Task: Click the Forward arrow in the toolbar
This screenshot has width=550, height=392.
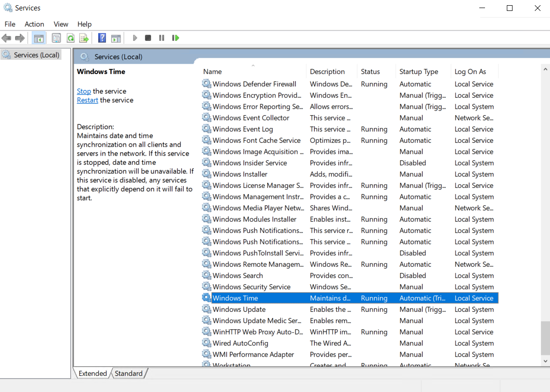Action: coord(20,38)
